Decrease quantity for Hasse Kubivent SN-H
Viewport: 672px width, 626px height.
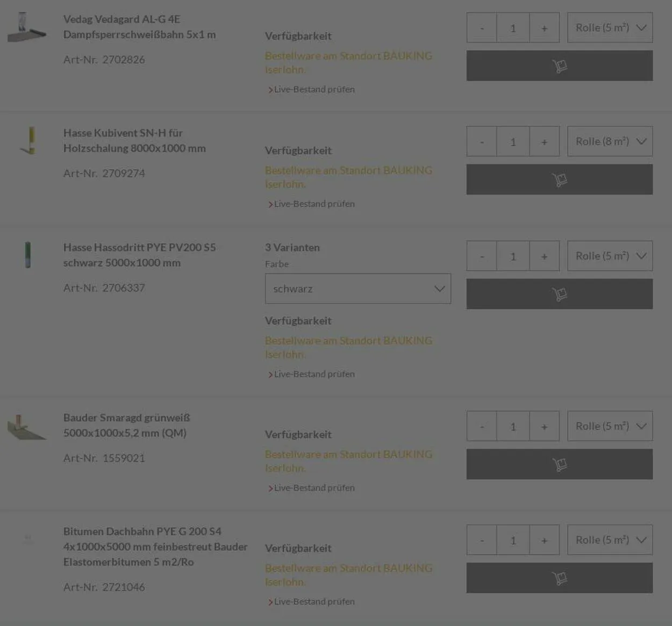482,142
